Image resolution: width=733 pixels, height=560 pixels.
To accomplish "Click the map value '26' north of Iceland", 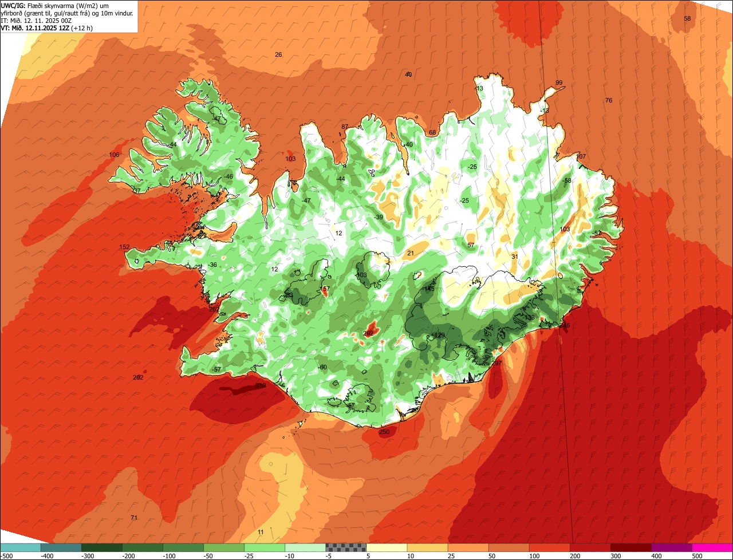I will pyautogui.click(x=278, y=54).
